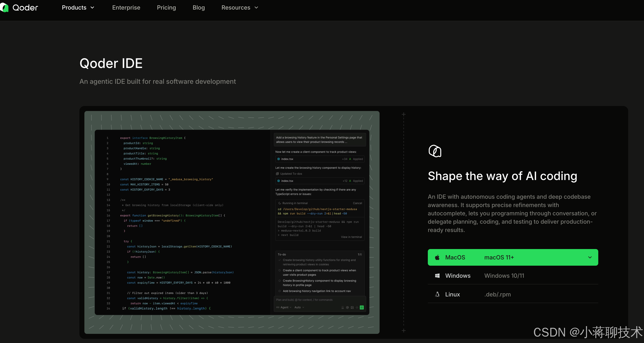The height and width of the screenshot is (343, 644).
Task: Click the @ context icon in chat input
Action: pyautogui.click(x=347, y=307)
